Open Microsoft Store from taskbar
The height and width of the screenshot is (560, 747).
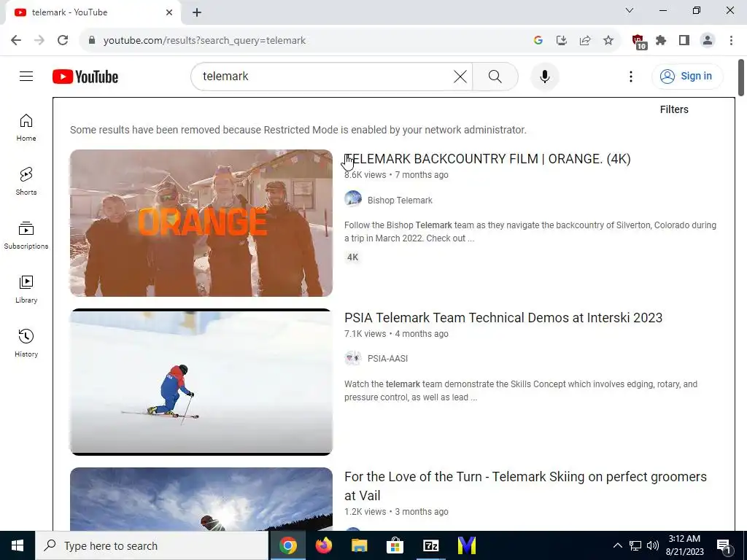[395, 545]
